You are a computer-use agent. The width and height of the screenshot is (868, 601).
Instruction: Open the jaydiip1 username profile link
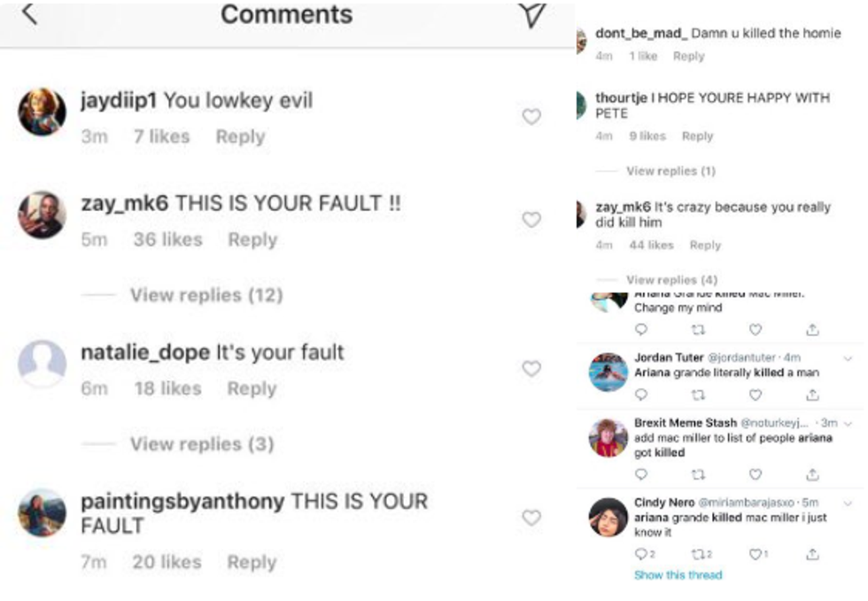[x=119, y=101]
